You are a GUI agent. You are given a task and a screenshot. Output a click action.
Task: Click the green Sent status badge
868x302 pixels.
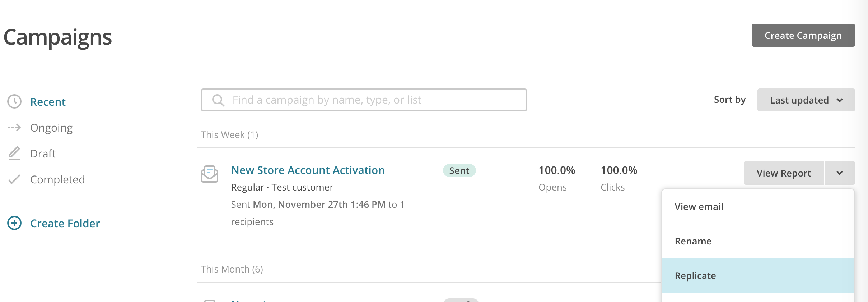tap(459, 170)
